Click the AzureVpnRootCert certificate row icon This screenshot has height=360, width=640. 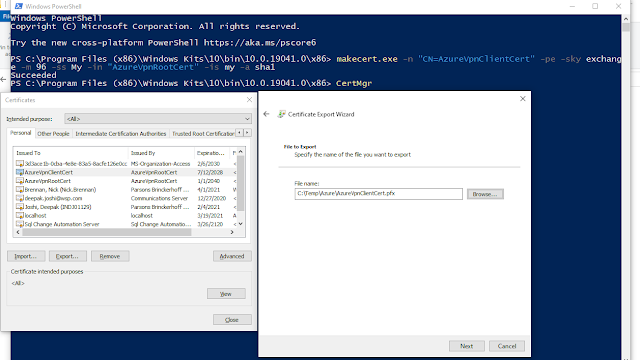click(x=20, y=181)
